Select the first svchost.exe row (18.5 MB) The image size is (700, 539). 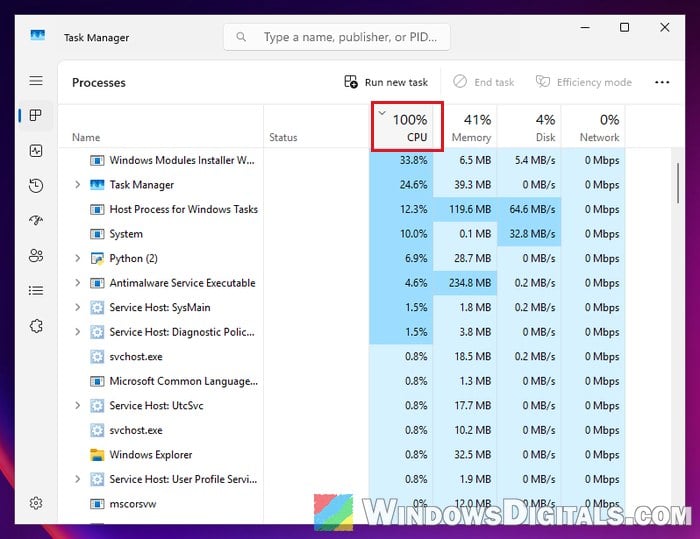point(342,357)
